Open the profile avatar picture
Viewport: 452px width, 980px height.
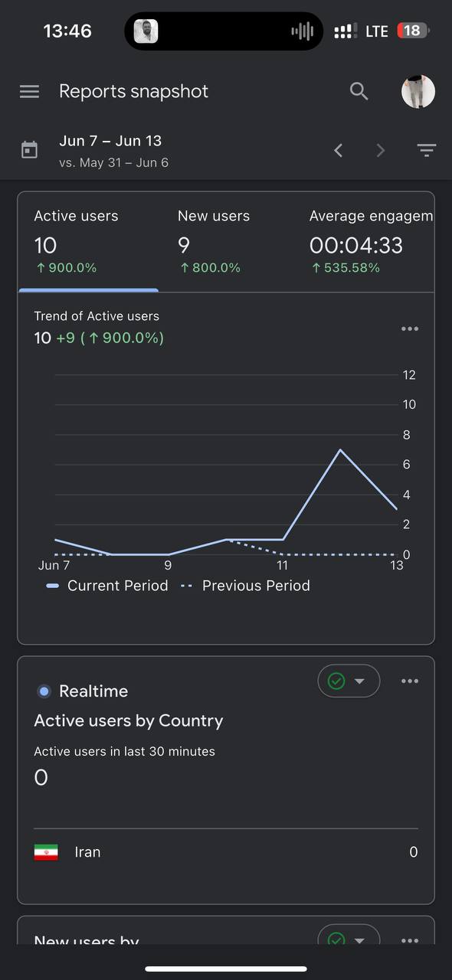(x=418, y=91)
